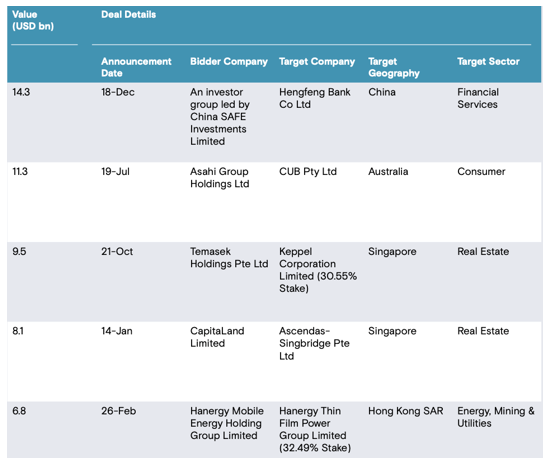Click the 21-Oct announcement date cell
Image resolution: width=550 pixels, height=459 pixels.
(x=117, y=252)
